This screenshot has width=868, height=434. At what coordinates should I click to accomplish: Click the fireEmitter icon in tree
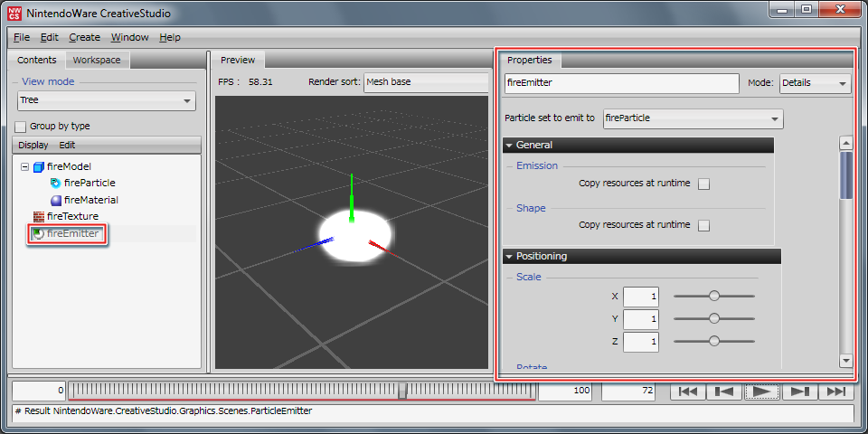[39, 234]
